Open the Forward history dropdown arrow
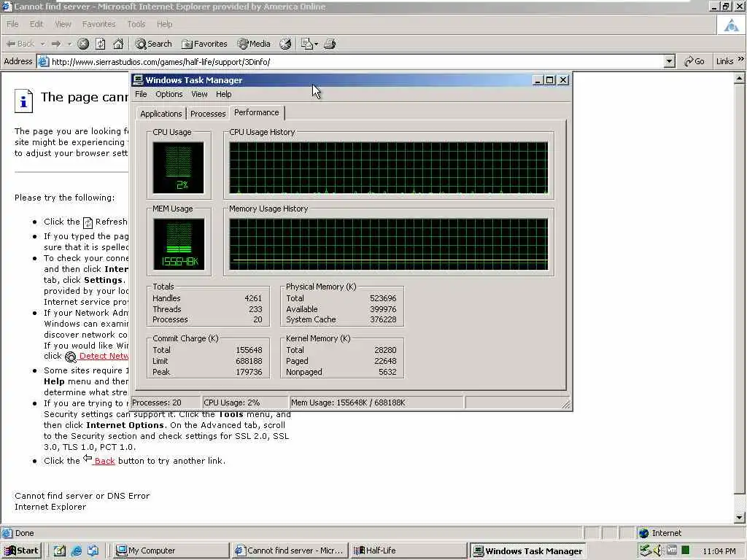The image size is (747, 560). 69,44
